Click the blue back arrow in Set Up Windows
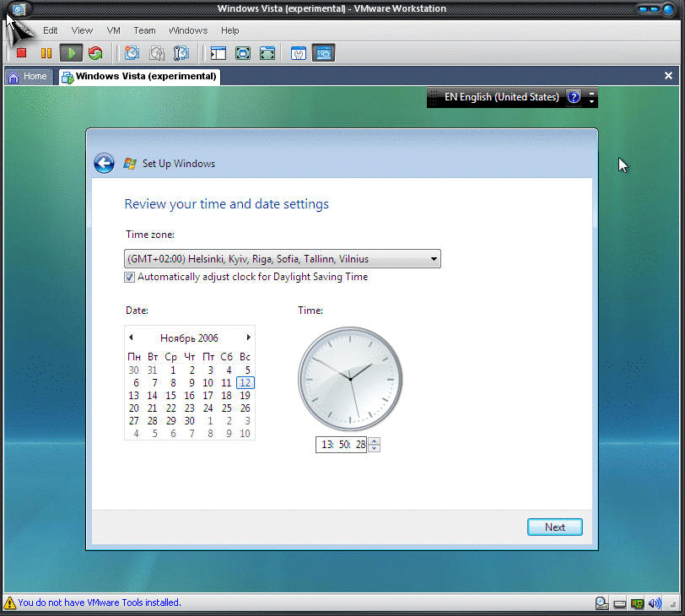This screenshot has width=685, height=616. (104, 164)
